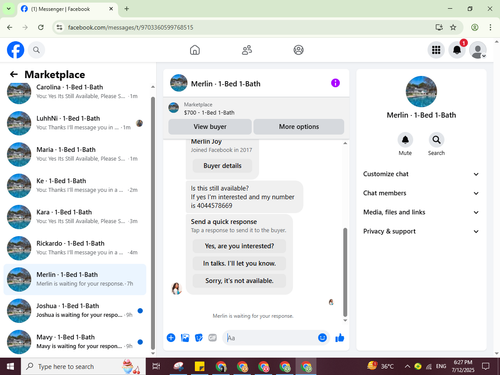Open LuhhNi 1-Bed 1-Bath conversation
Viewport: 500px width, 375px height.
pos(75,123)
